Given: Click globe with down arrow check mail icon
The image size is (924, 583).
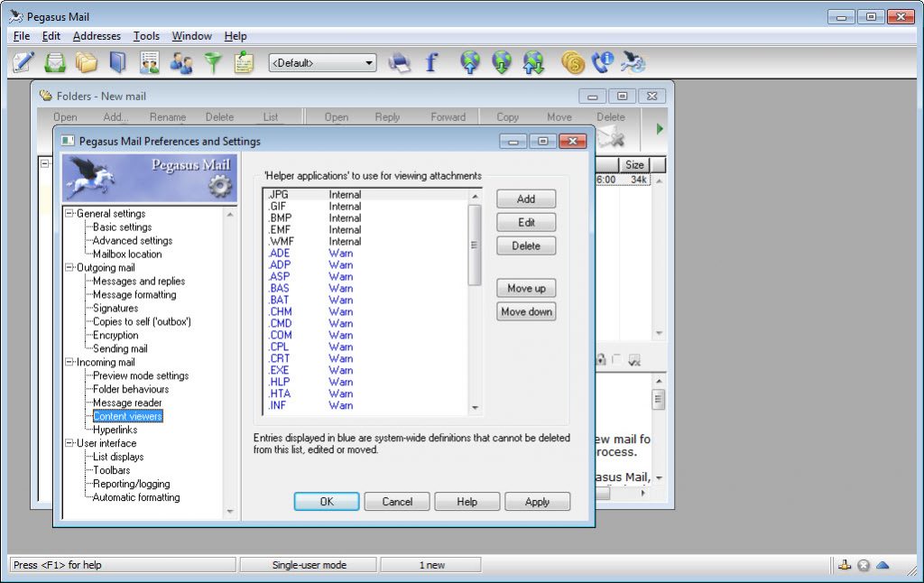Looking at the screenshot, I should point(502,62).
